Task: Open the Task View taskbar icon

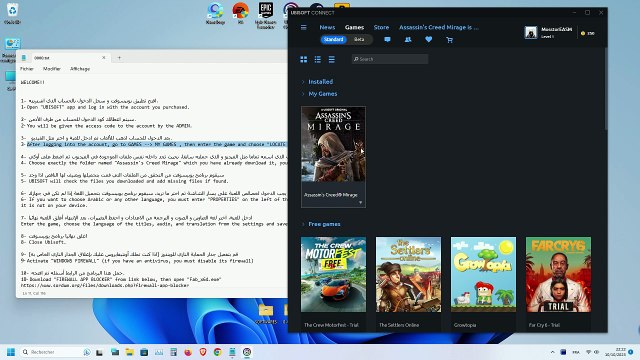Action: click(x=99, y=352)
